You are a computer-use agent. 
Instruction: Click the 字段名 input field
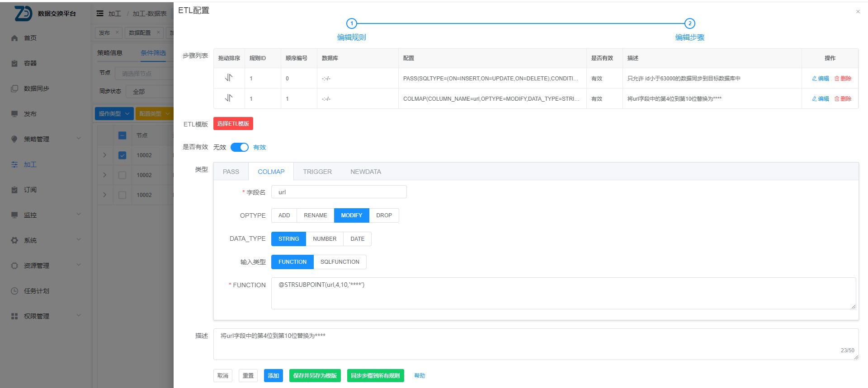tap(339, 192)
